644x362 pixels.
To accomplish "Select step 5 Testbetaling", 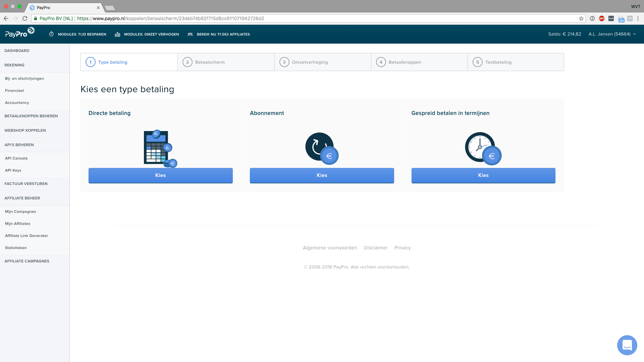I will (x=516, y=62).
